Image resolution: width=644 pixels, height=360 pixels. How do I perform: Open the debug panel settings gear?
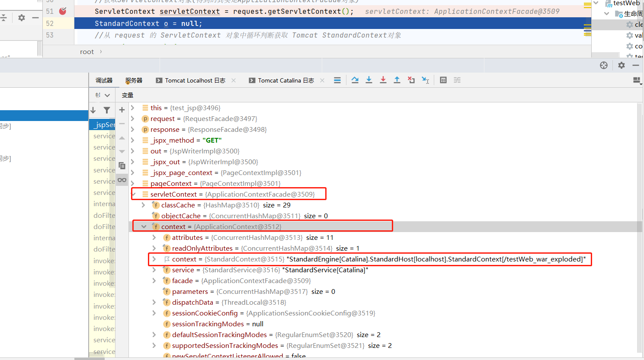(622, 65)
